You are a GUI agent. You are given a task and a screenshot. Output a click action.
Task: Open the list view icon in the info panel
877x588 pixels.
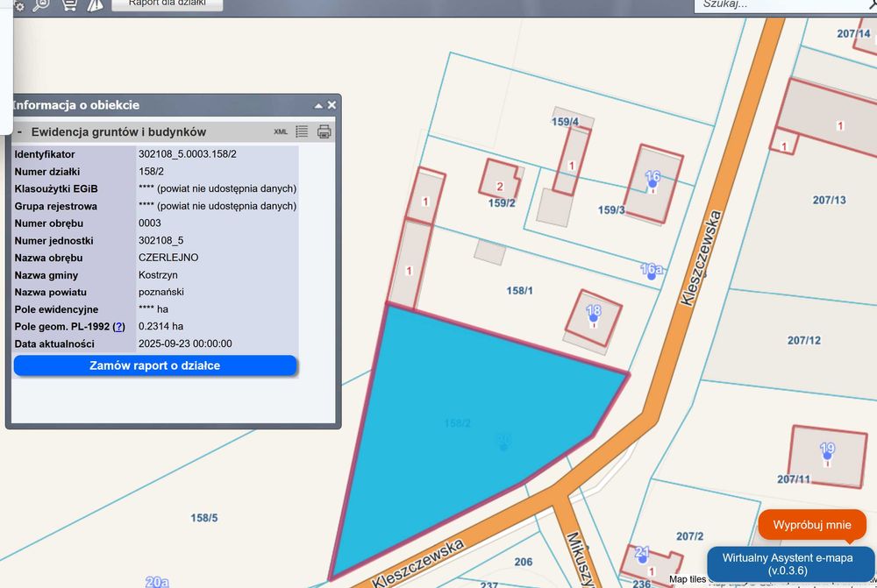coord(302,131)
